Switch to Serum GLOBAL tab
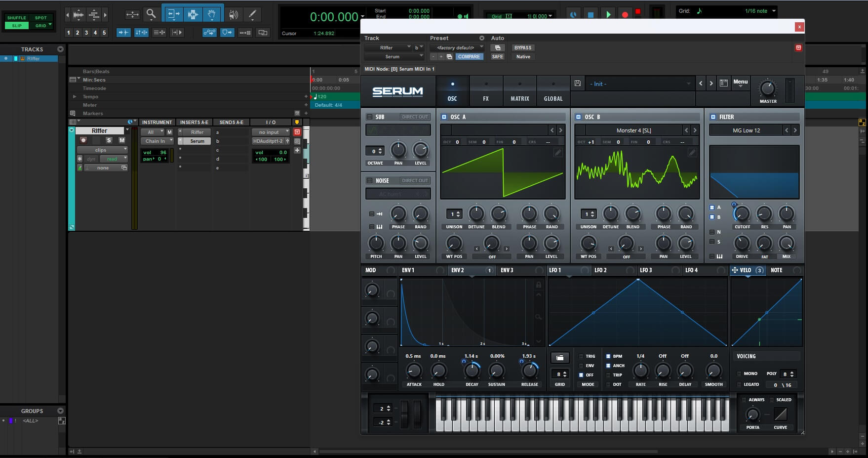Screen dimensions: 868x458 [553, 91]
